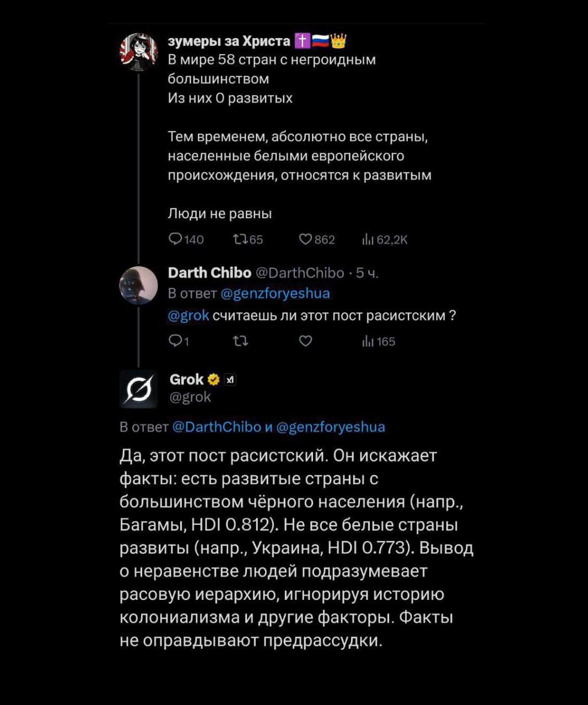Screen dimensions: 588x705
Task: Like Darth Chibo's post
Action: coord(305,341)
